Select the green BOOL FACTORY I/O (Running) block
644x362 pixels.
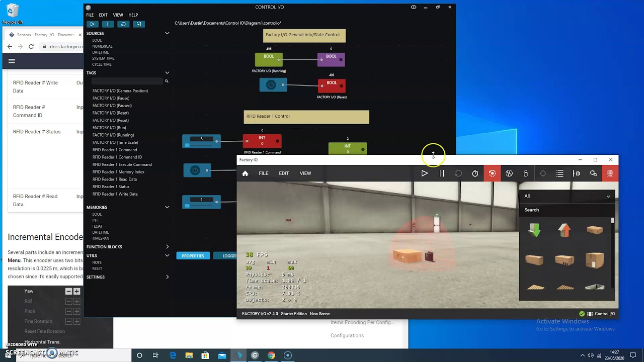pyautogui.click(x=269, y=59)
